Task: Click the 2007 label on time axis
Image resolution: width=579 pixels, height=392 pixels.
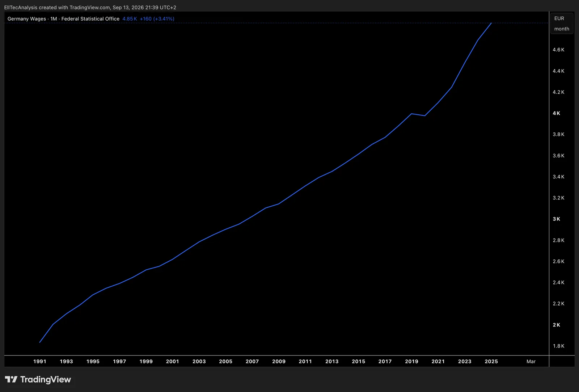Action: pos(252,361)
